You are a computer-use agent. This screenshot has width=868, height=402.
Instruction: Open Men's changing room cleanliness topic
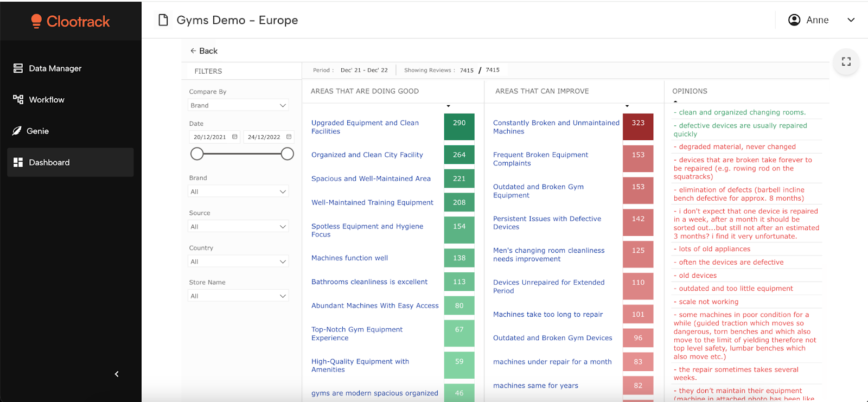[x=548, y=254]
